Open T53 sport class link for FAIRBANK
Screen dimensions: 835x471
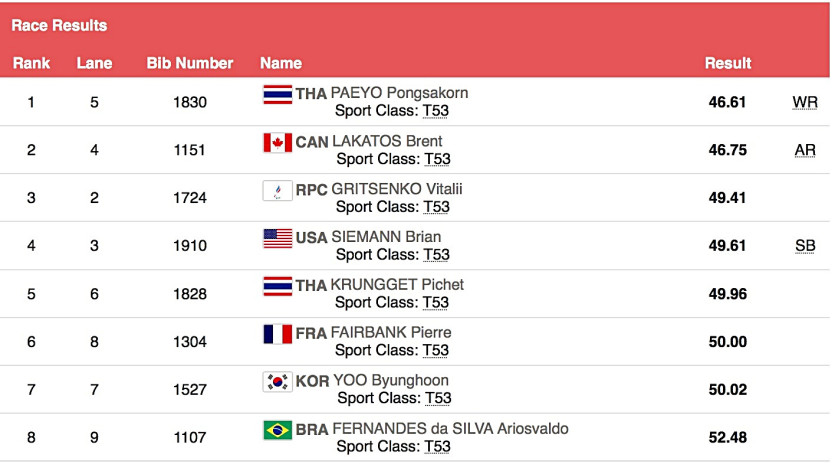point(436,350)
